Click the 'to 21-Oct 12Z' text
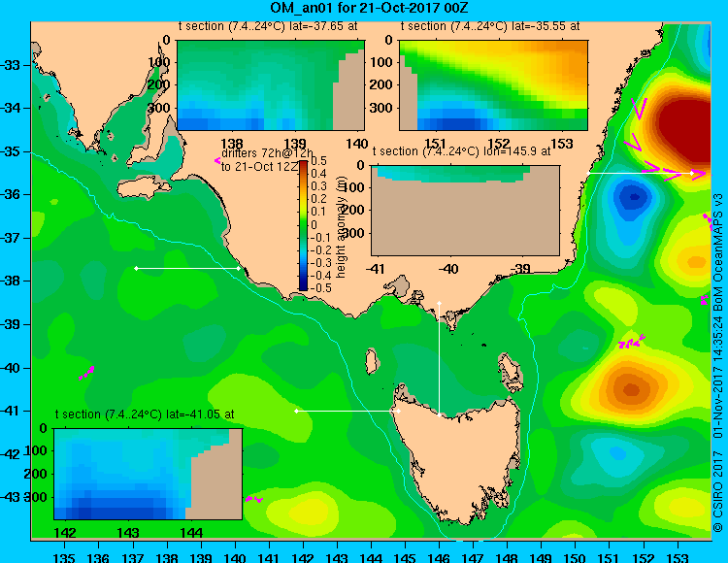 click(259, 167)
